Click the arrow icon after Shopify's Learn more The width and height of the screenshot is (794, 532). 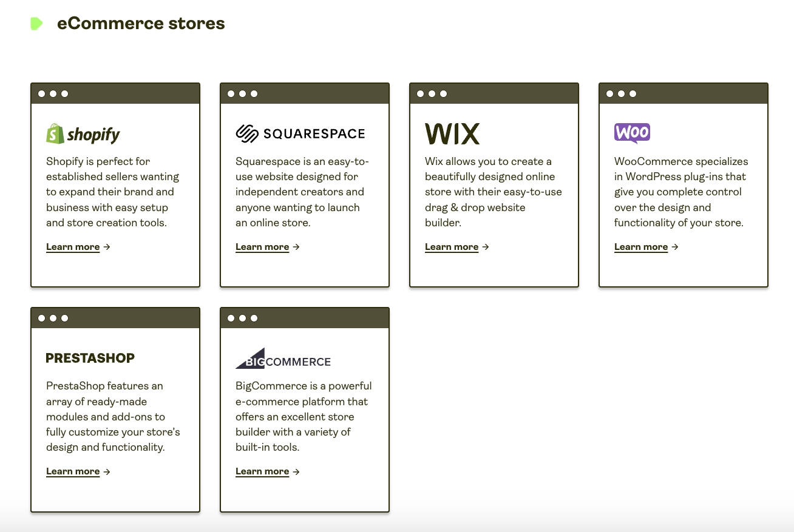point(107,247)
